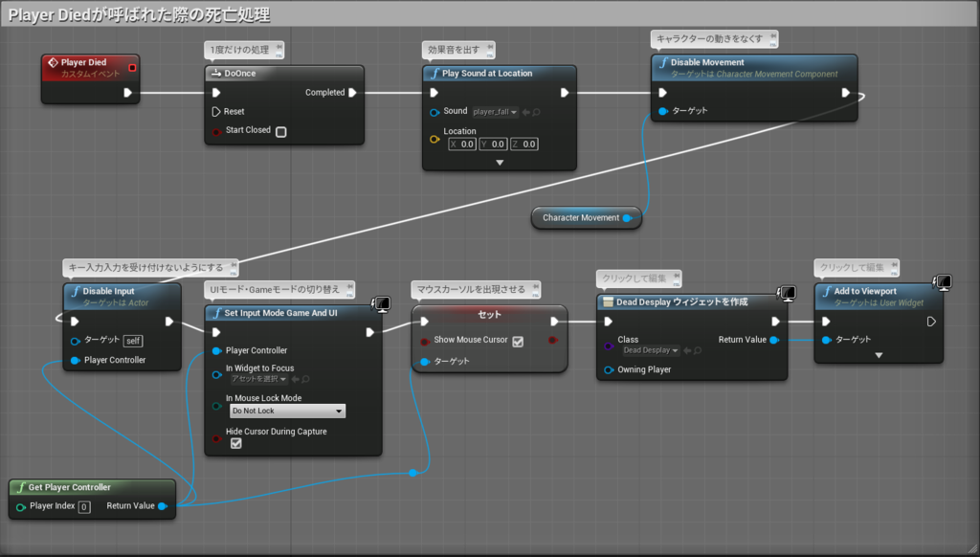Click Disable Input output exec pin
The width and height of the screenshot is (980, 557).
(x=168, y=322)
